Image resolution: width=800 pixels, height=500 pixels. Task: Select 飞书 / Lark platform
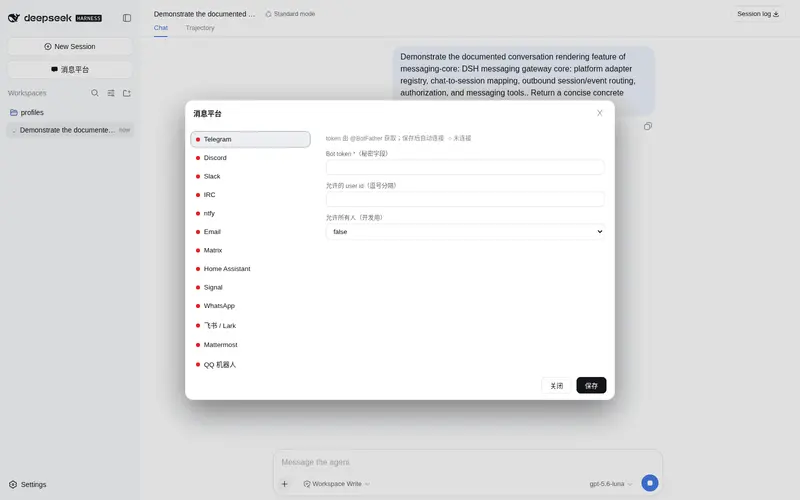250,326
